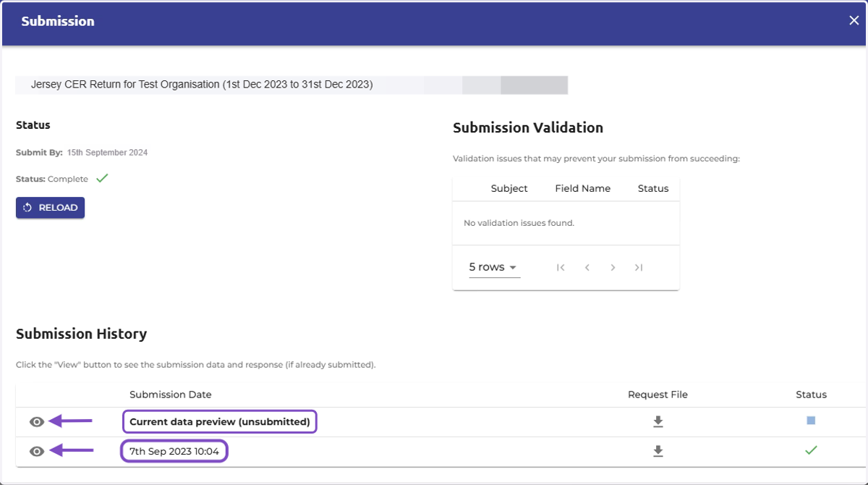Click the Jersey CER Return title text
This screenshot has height=485, width=868.
click(x=202, y=85)
